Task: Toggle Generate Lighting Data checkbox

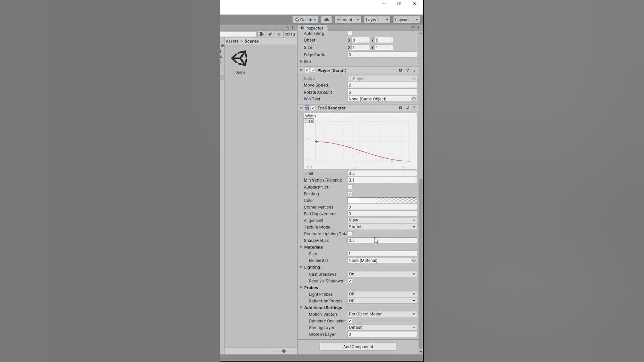Action: point(350,234)
